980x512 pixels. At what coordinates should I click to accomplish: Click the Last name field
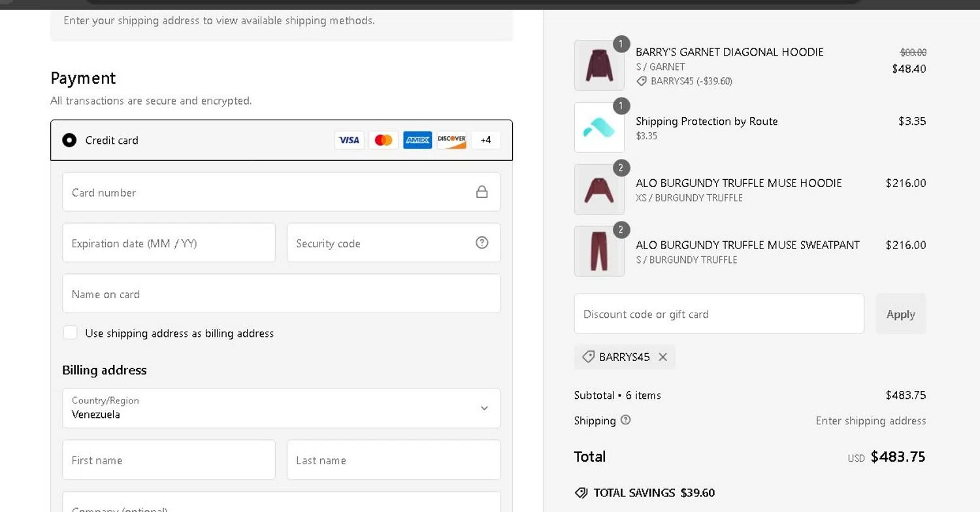coord(393,460)
